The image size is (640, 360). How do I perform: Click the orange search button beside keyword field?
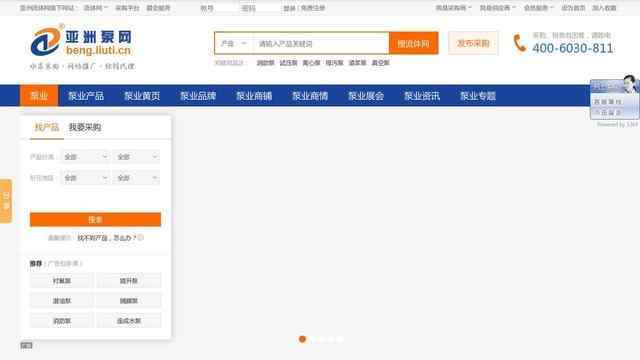413,43
